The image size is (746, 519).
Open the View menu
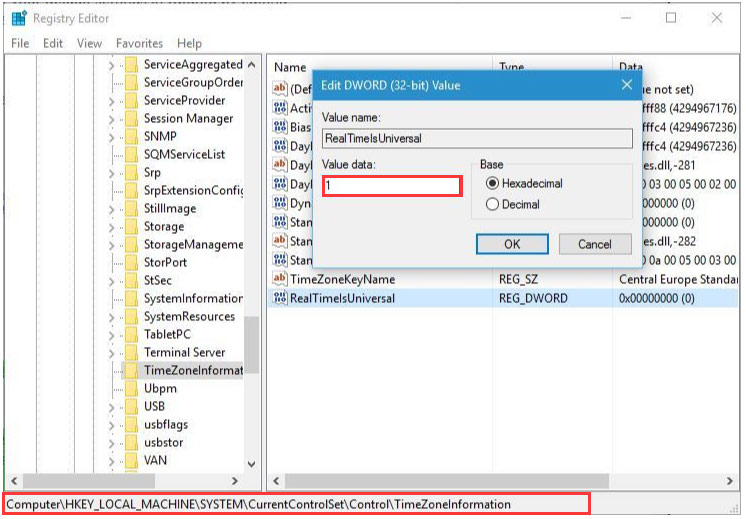click(x=89, y=43)
